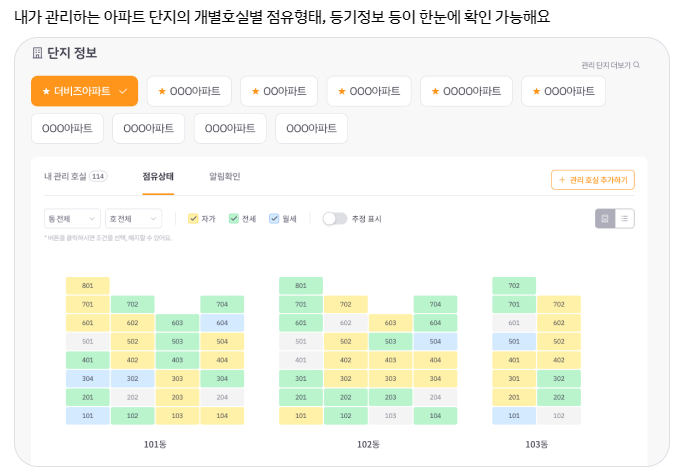Click unit 303 in 102동
Screen dimensions: 678x476
click(390, 379)
